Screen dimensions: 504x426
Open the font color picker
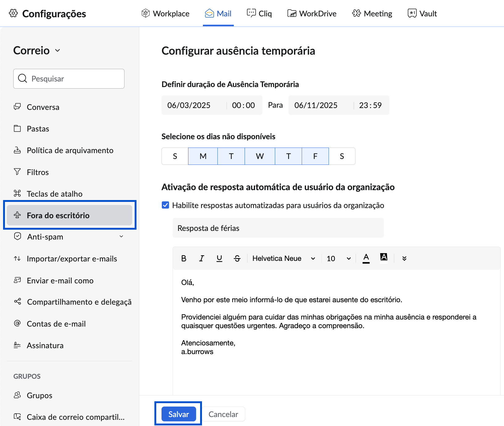[x=366, y=258]
